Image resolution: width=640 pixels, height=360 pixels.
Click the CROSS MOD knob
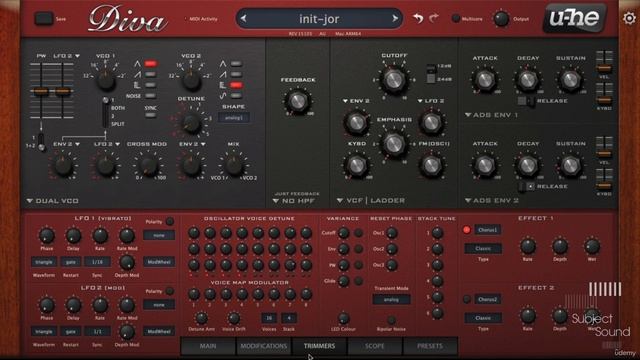point(148,165)
